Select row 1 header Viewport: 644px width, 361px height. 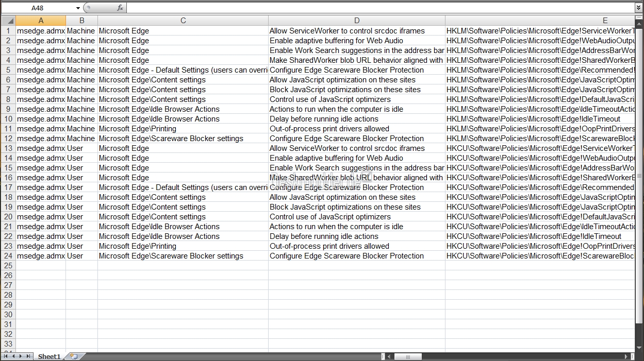[x=8, y=31]
